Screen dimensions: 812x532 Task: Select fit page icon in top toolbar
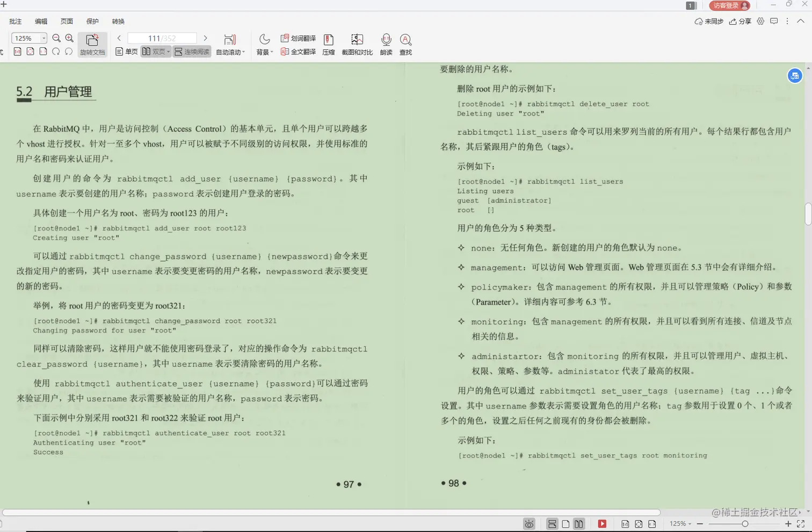tap(31, 52)
